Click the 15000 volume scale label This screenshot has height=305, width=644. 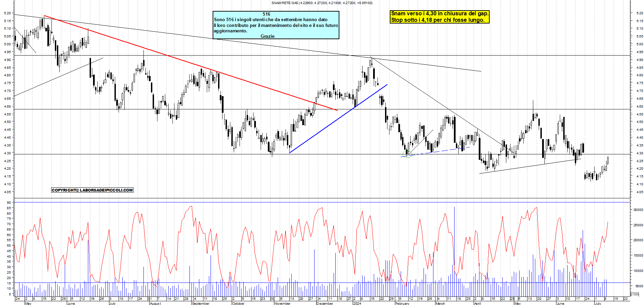tap(638, 256)
